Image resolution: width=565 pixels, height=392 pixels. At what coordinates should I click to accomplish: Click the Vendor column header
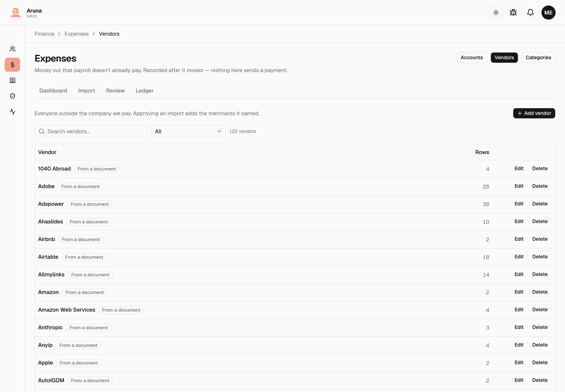tap(47, 152)
